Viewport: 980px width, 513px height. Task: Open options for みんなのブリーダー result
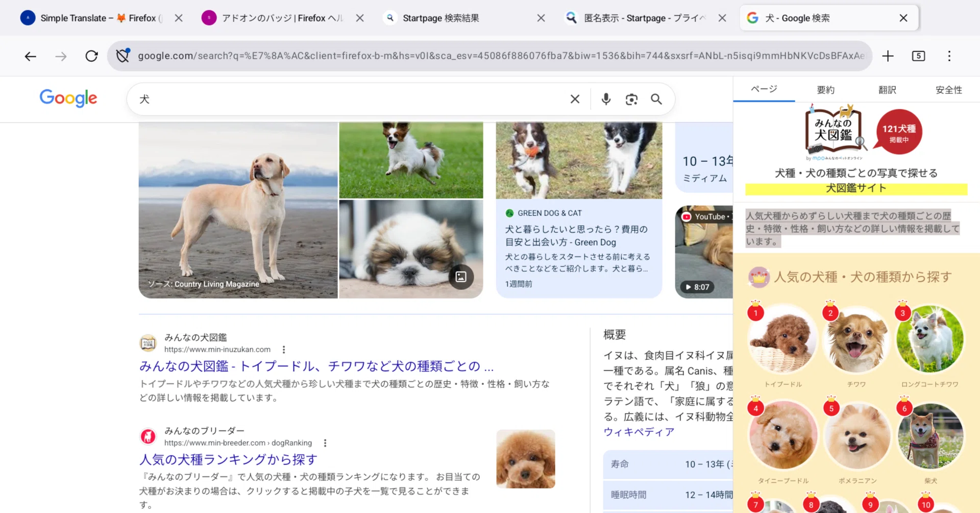point(325,443)
